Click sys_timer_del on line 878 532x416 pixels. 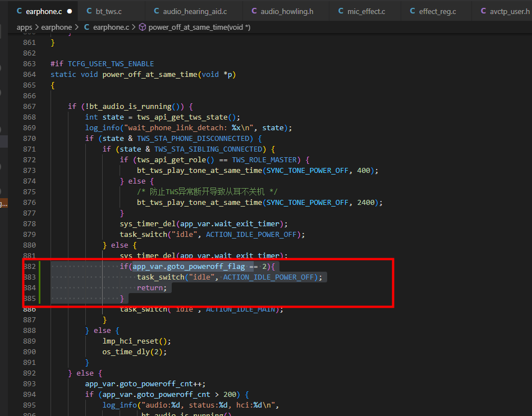(148, 223)
